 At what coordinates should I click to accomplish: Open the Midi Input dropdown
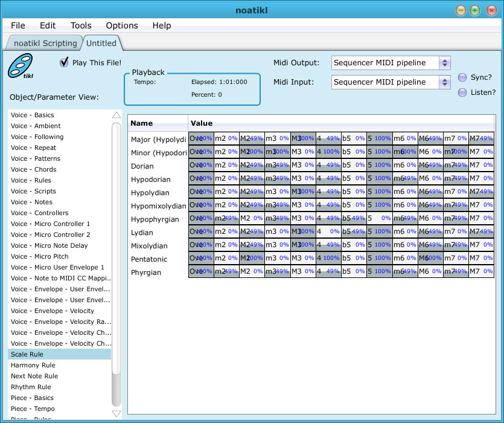click(391, 82)
